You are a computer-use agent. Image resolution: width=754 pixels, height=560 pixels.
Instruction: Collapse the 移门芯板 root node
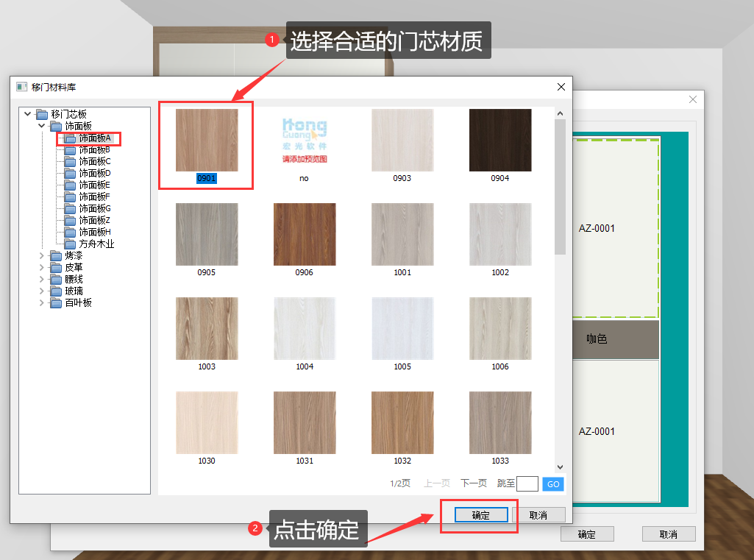click(x=27, y=114)
